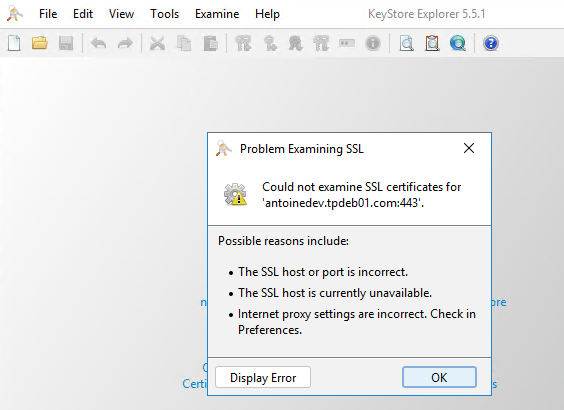Click the Set Password toolbar icon
Image resolution: width=564 pixels, height=410 pixels.
click(x=347, y=43)
